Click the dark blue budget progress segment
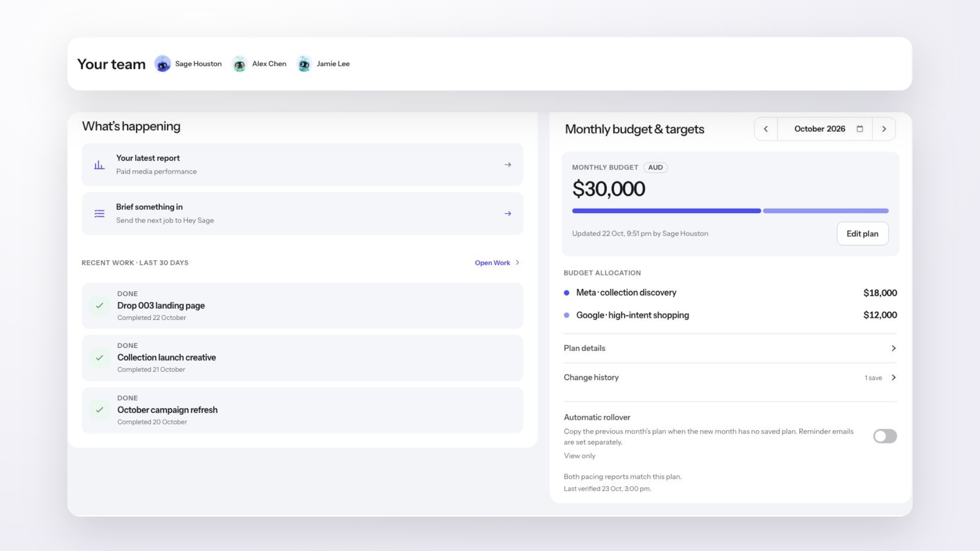The image size is (980, 551). tap(667, 211)
